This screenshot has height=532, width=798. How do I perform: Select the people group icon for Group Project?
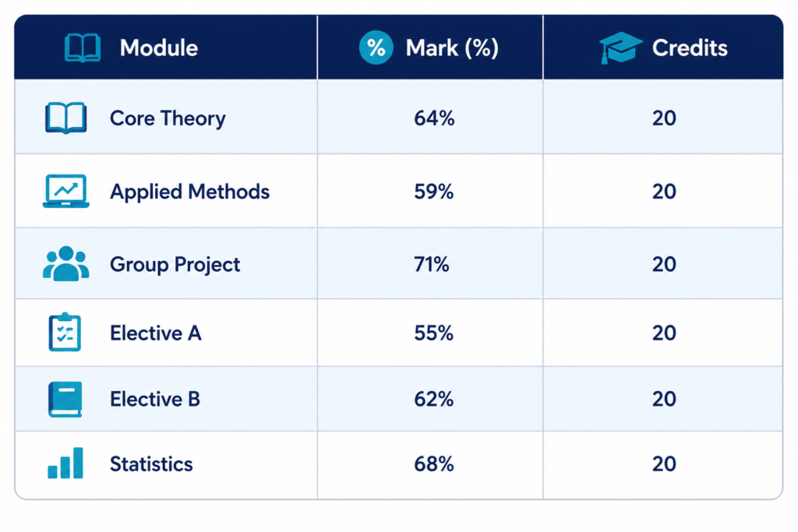click(x=65, y=263)
